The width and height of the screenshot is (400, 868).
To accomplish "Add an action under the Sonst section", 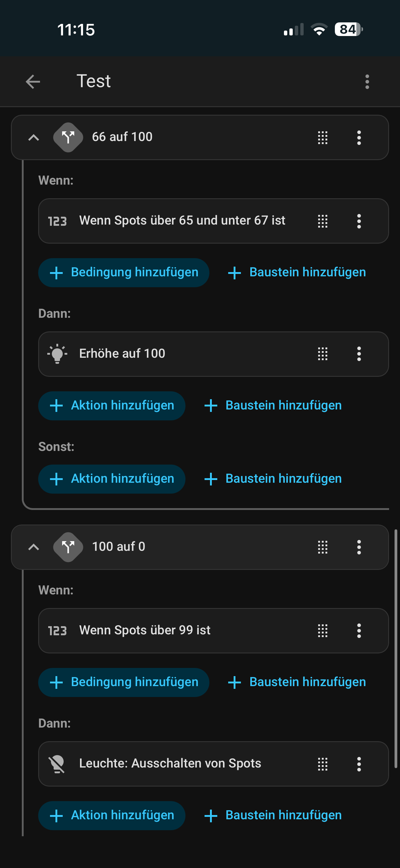I will point(112,479).
